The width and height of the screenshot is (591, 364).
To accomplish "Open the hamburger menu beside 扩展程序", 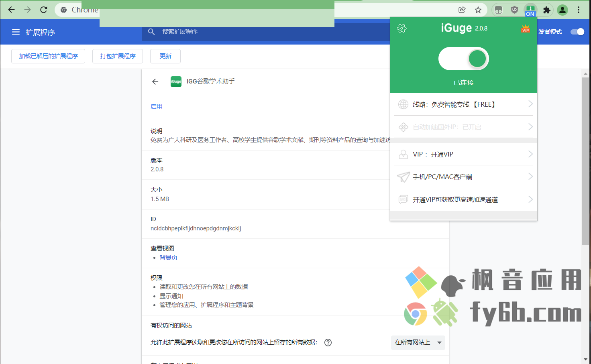I will click(16, 32).
